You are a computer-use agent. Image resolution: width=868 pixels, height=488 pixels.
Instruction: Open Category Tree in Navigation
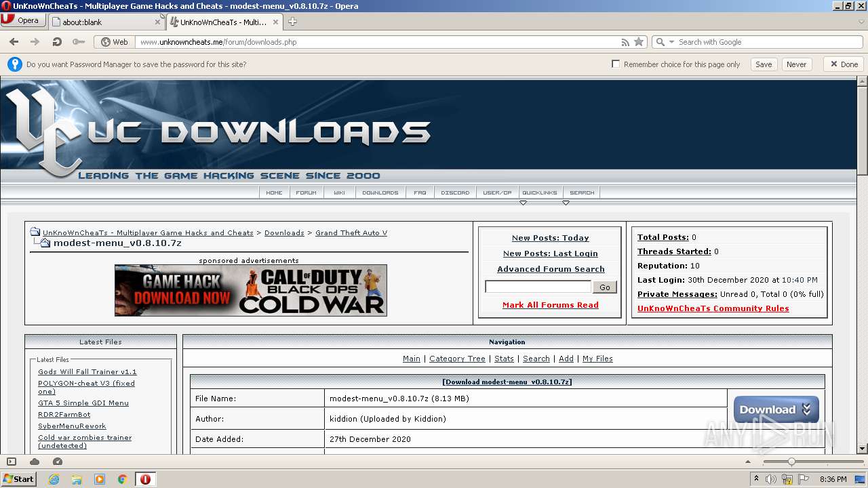[x=457, y=359]
